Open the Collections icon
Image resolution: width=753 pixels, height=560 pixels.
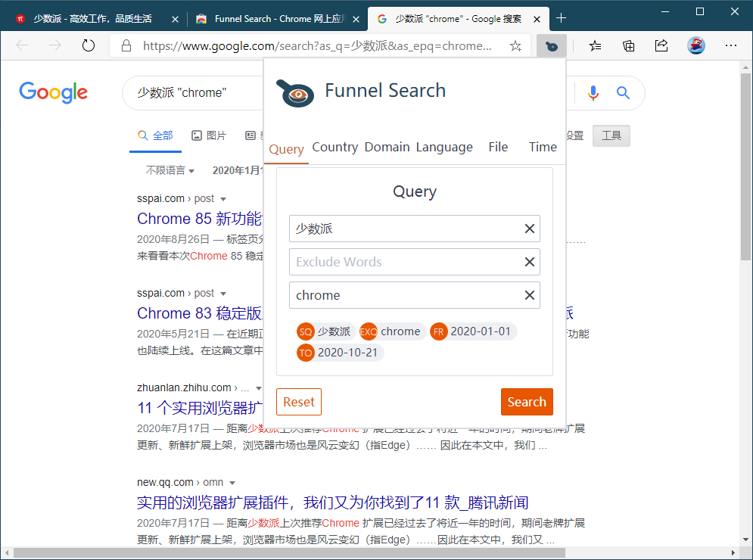(x=629, y=45)
